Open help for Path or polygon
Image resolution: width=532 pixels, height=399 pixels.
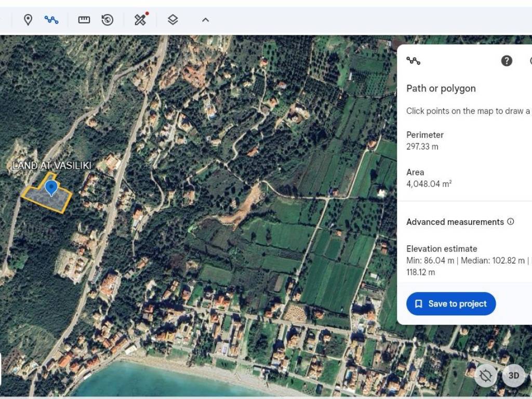tap(507, 61)
